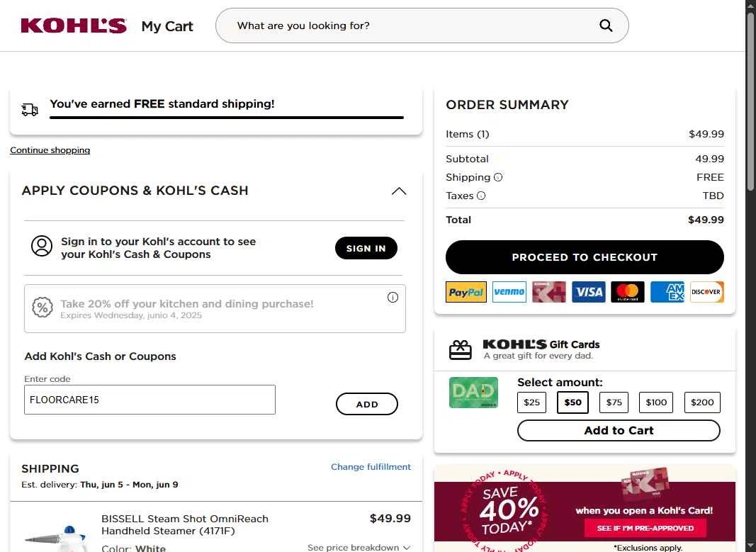
Task: Collapse the Apply Coupons & Kohl's Cash section
Action: 399,191
